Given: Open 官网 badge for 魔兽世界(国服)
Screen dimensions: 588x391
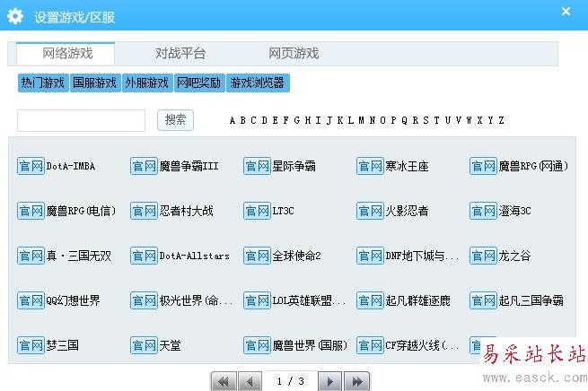Looking at the screenshot, I should tap(258, 345).
